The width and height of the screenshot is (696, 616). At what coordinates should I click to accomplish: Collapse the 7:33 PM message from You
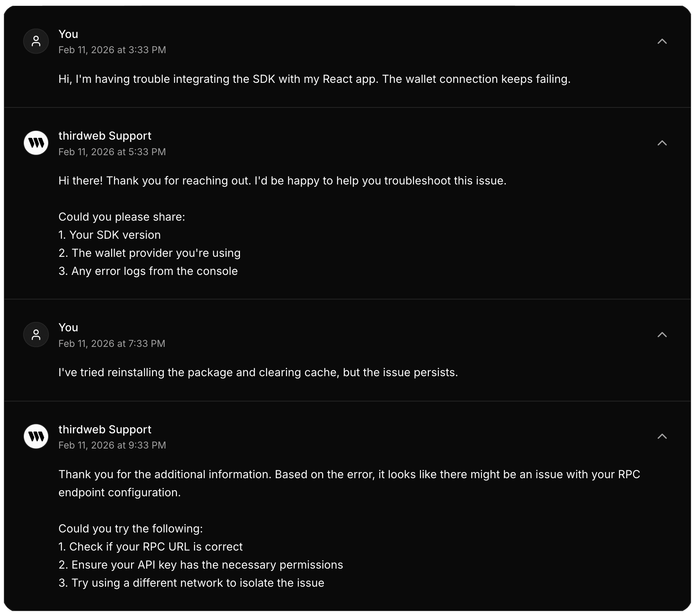pyautogui.click(x=662, y=335)
